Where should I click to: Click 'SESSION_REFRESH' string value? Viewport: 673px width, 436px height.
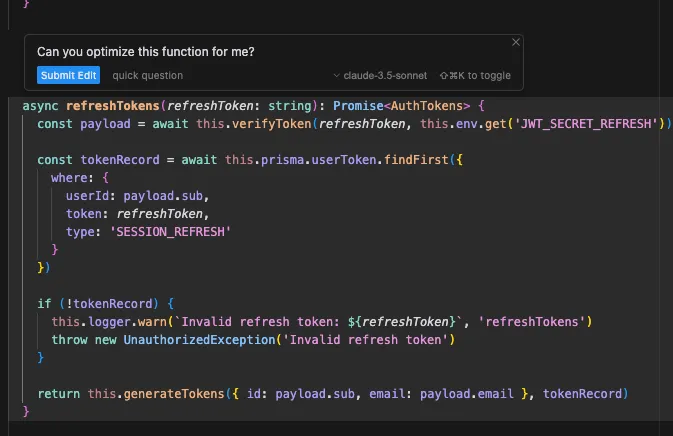(170, 232)
